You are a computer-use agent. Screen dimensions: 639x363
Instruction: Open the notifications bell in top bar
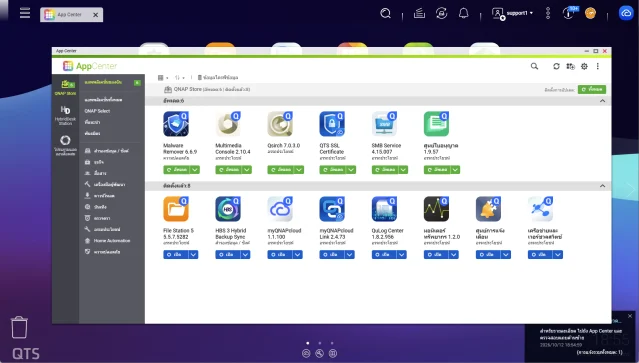coord(463,13)
